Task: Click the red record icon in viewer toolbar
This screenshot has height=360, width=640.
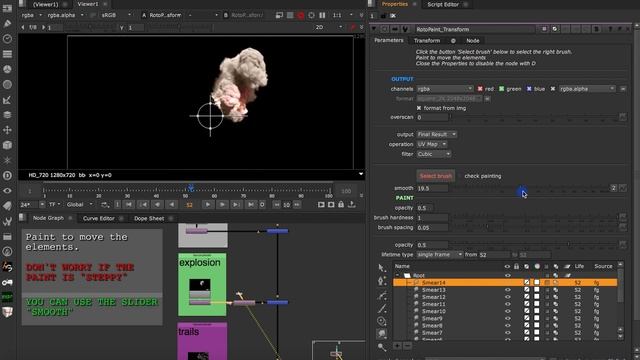Action: tap(301, 15)
